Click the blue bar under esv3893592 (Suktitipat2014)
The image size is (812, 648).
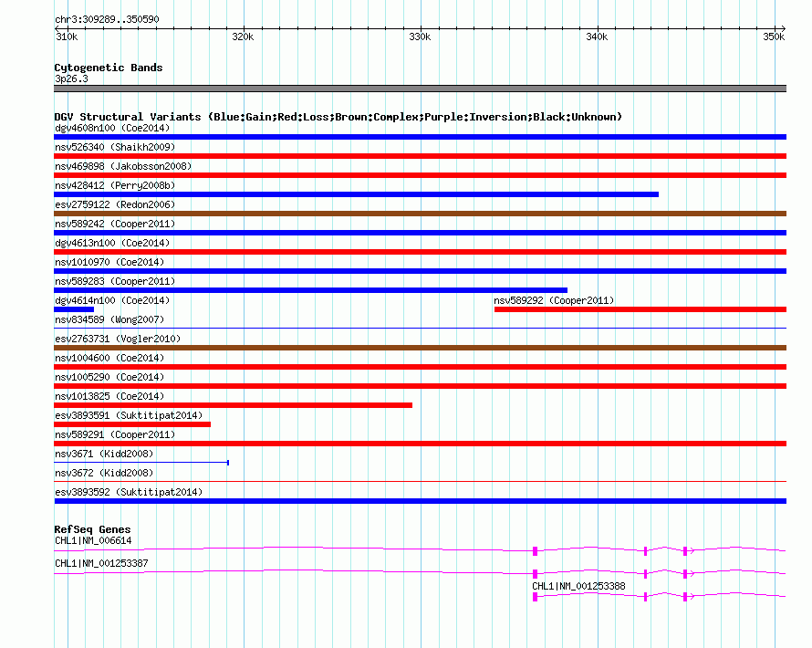420,501
